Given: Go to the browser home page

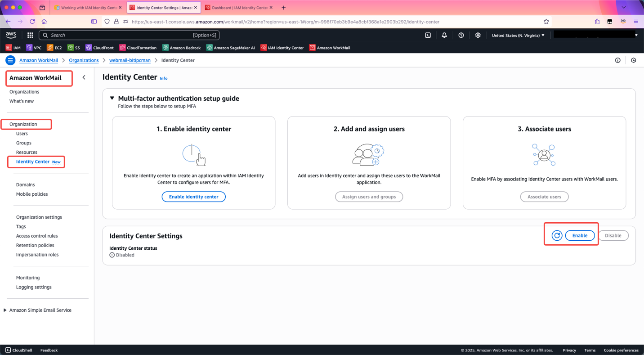Looking at the screenshot, I should click(44, 22).
